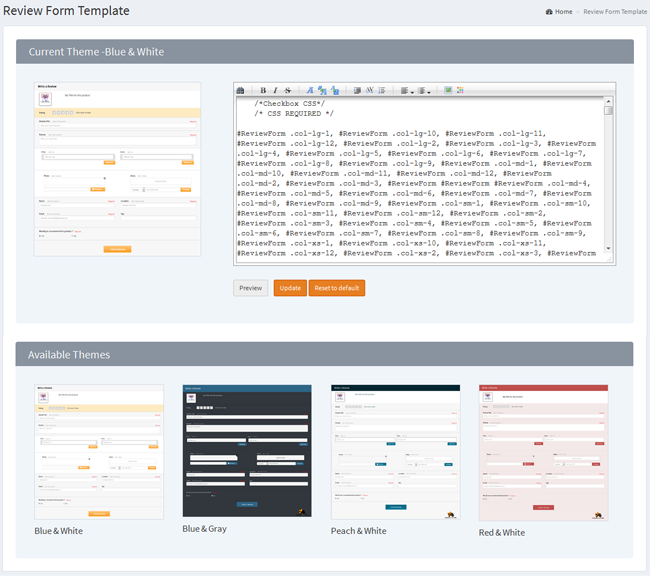Toggle strikethrough formatting in the editor
Screen dimensions: 650x576
(x=288, y=90)
